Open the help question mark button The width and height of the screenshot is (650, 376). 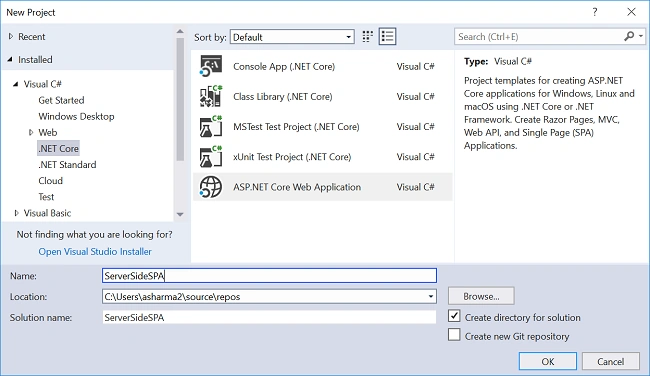pyautogui.click(x=595, y=12)
